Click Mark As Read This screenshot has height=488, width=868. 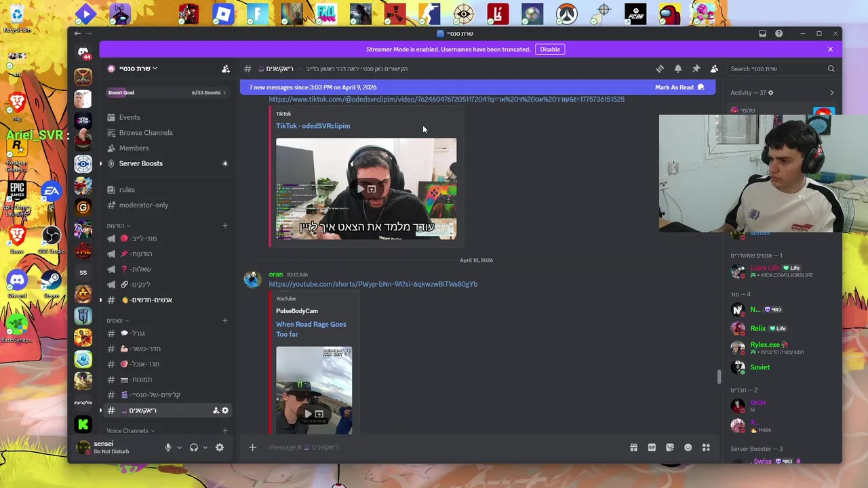coord(679,87)
